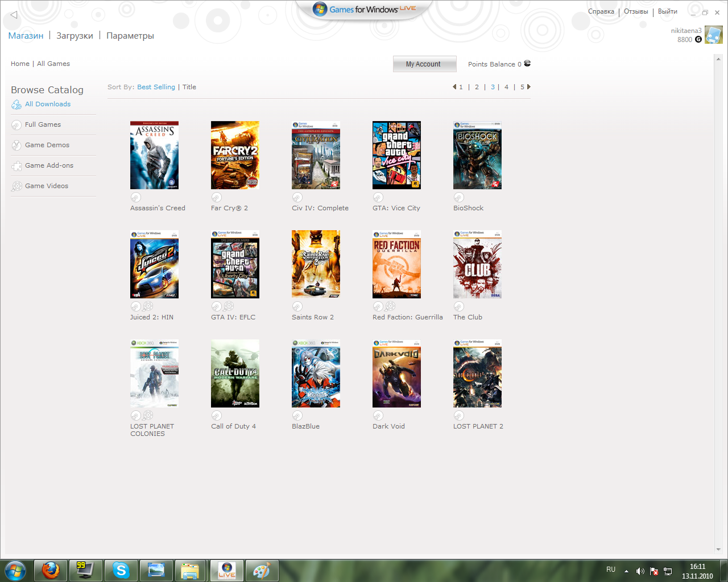This screenshot has width=728, height=582.
Task: Click the GTA: Vice City title link
Action: pos(396,208)
